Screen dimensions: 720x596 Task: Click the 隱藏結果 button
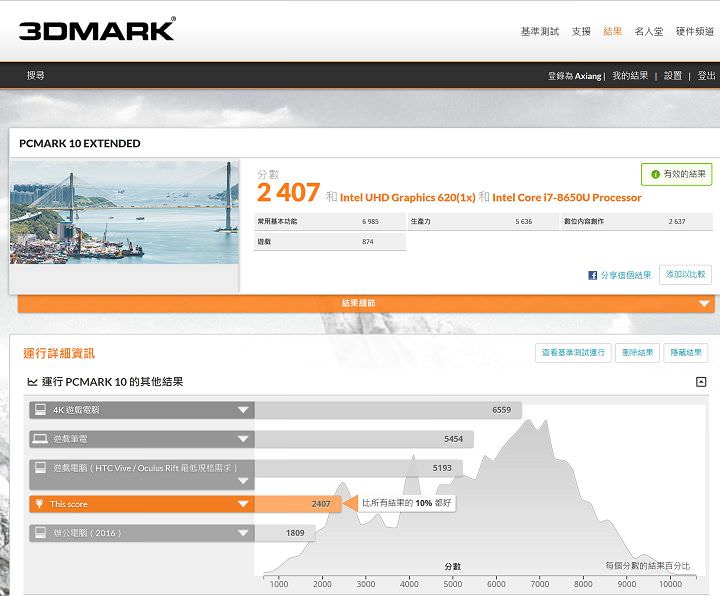tap(685, 352)
